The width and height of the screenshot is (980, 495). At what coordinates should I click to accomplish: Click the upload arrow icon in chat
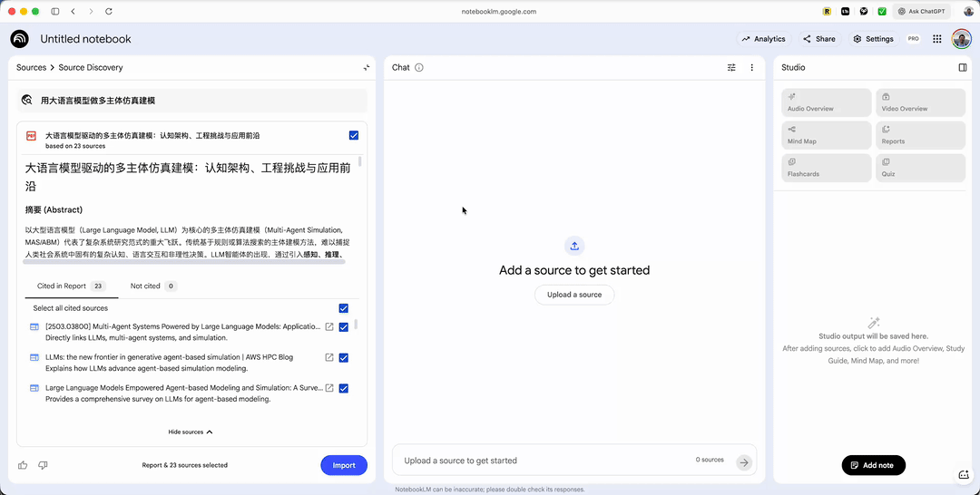(574, 246)
